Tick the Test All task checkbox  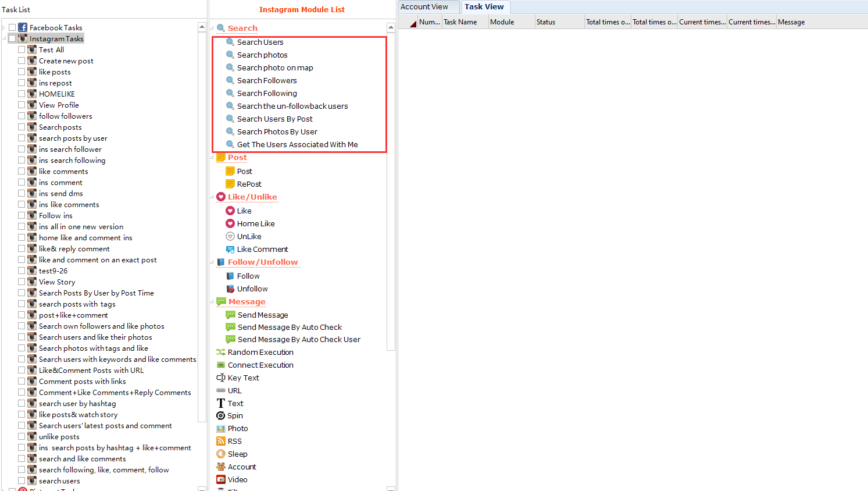(x=22, y=49)
